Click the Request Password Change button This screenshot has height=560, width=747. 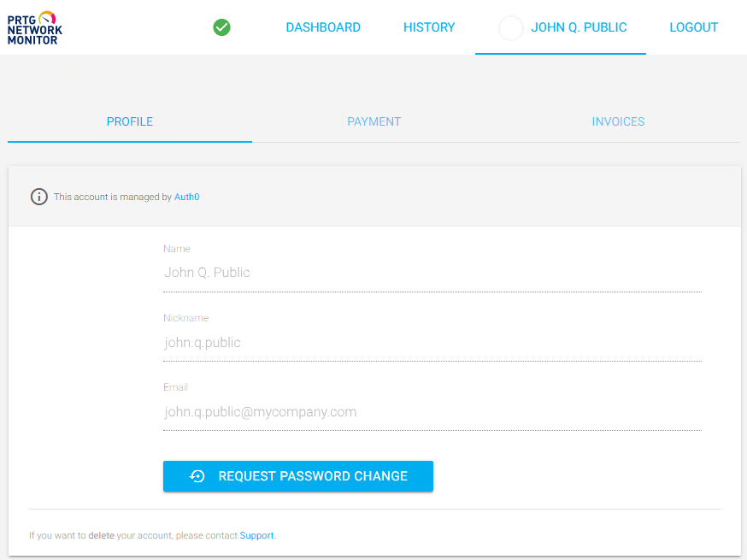coord(298,476)
